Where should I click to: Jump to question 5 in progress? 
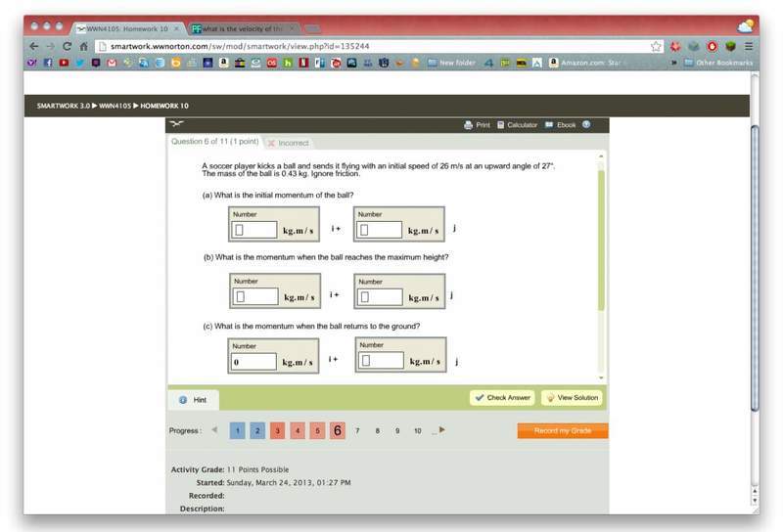pos(317,430)
